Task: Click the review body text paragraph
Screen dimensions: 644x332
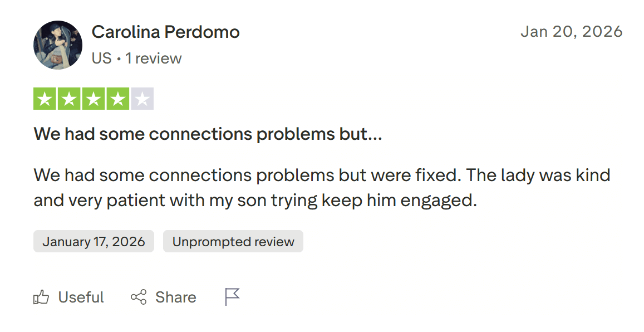Action: 322,188
